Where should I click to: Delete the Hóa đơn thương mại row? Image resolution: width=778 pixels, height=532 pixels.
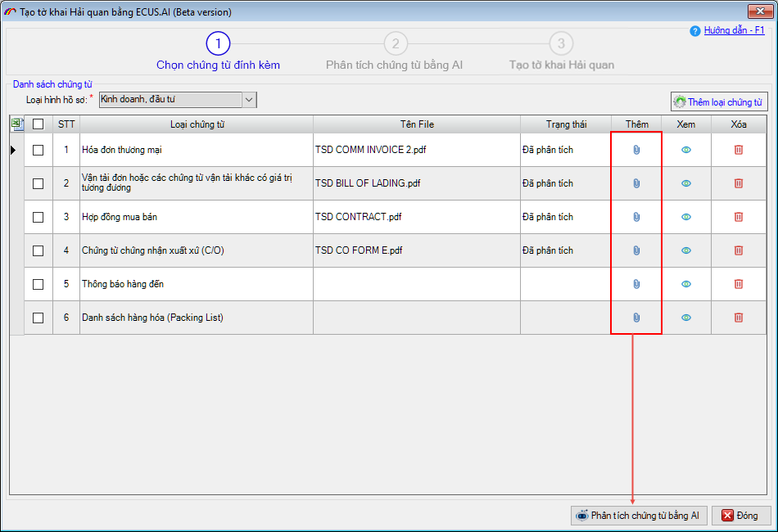tap(738, 150)
